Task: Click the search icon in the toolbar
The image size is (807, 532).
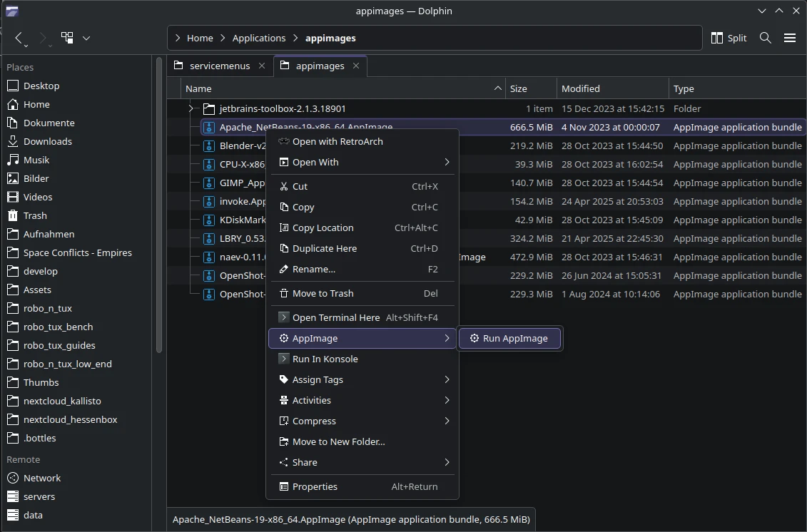Action: [765, 38]
